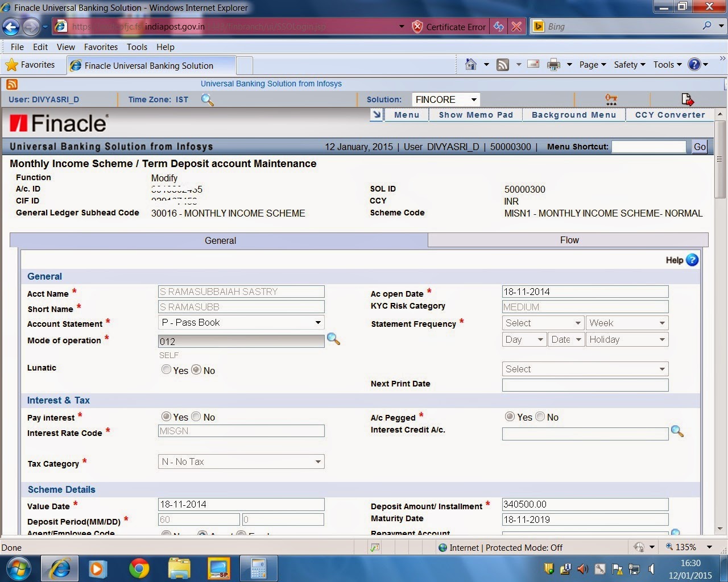This screenshot has height=582, width=728.
Task: Open the Favorites menu in menu bar
Action: click(x=101, y=47)
